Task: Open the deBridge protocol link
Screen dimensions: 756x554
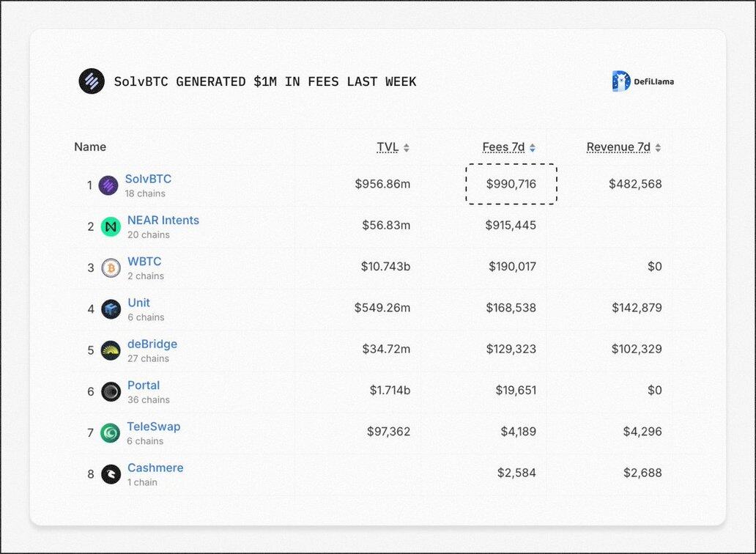Action: 152,344
